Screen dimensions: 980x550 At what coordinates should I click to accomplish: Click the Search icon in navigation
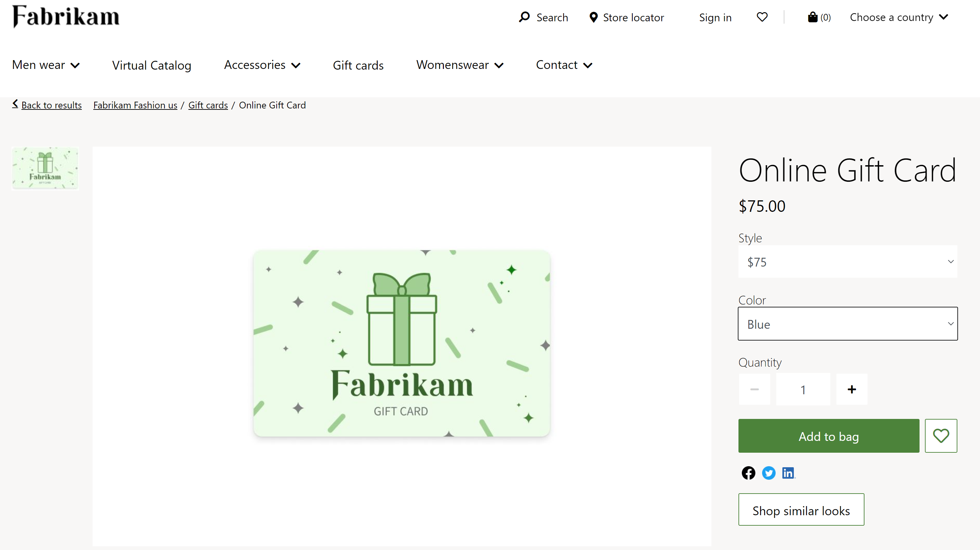coord(524,17)
